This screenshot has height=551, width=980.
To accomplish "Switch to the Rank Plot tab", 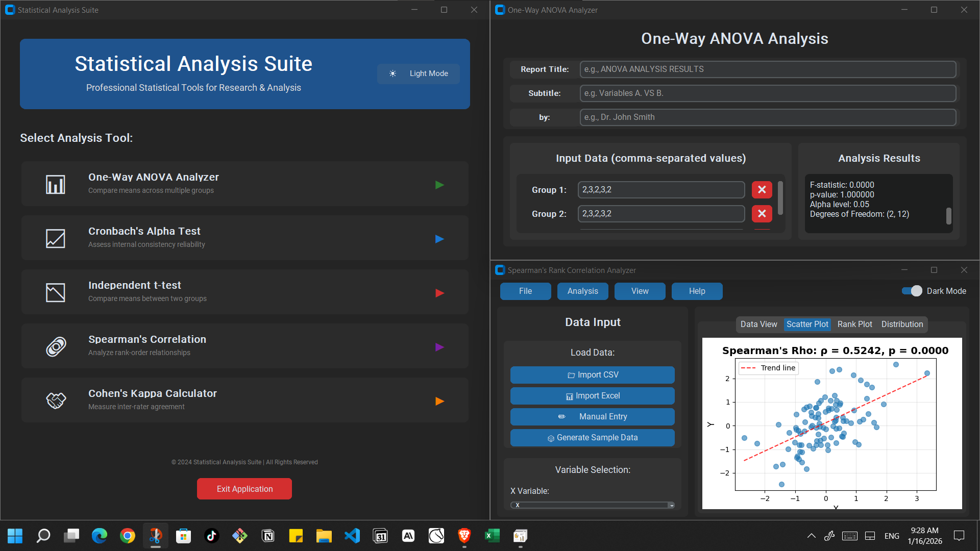I will coord(854,324).
